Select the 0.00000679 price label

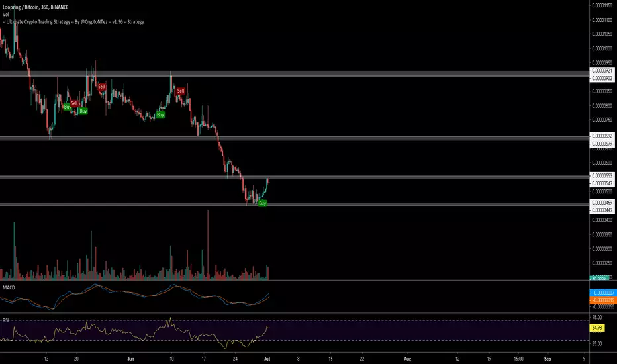pyautogui.click(x=602, y=144)
